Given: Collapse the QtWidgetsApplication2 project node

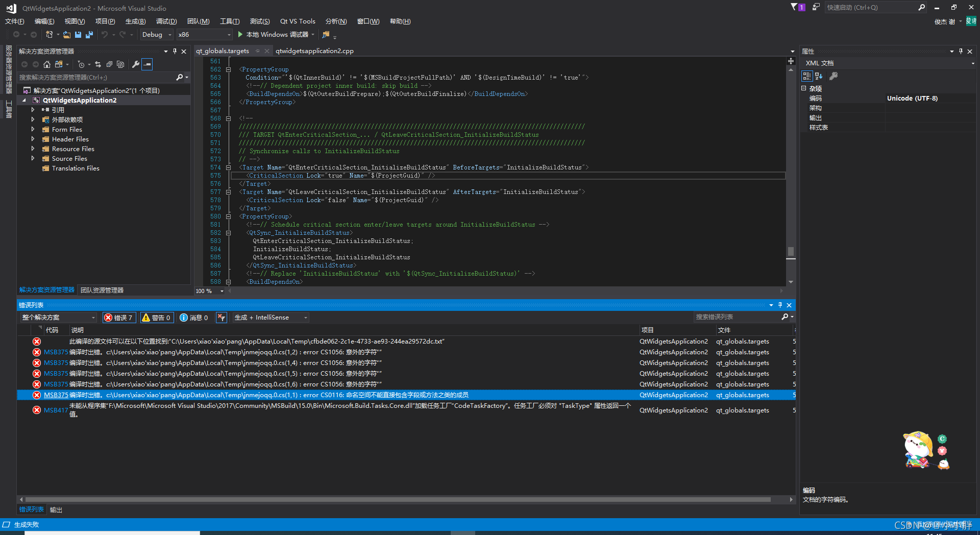Looking at the screenshot, I should 24,101.
